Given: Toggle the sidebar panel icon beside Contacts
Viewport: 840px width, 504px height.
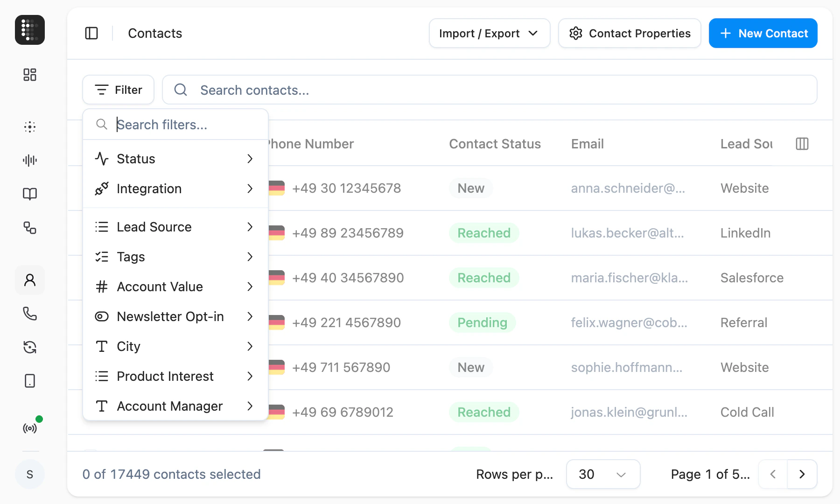Looking at the screenshot, I should [x=91, y=33].
